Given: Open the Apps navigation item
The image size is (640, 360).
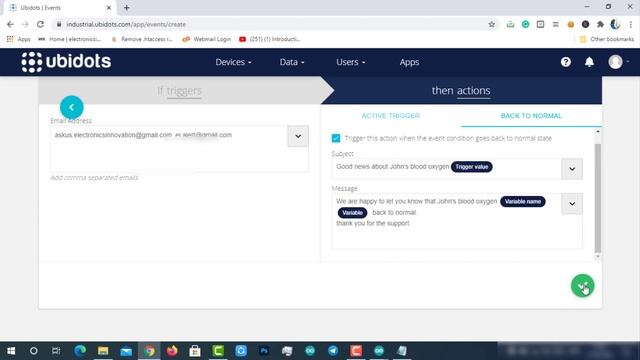Looking at the screenshot, I should click(409, 62).
